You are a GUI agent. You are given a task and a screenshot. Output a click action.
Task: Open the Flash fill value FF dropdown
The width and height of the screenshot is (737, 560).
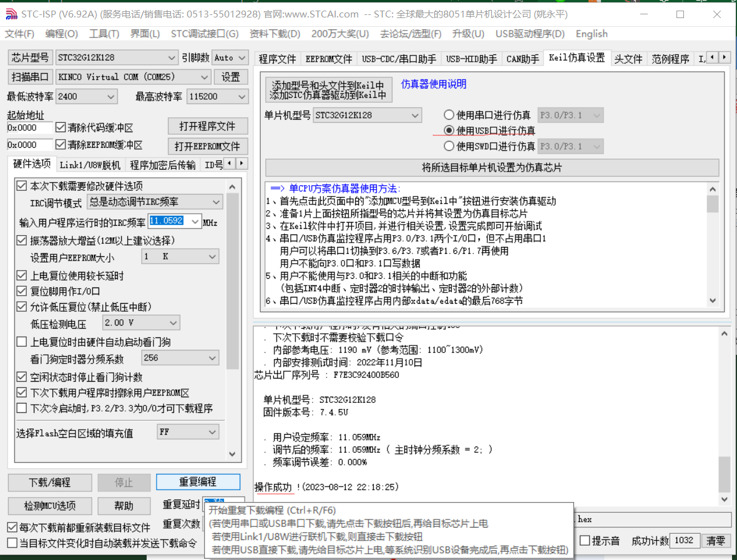pyautogui.click(x=188, y=432)
